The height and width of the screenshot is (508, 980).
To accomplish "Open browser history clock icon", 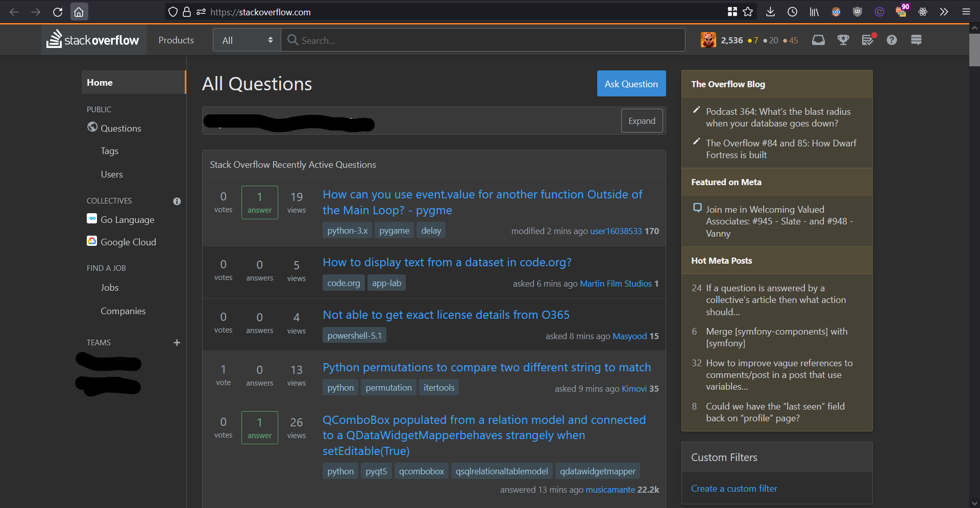I will (x=792, y=12).
